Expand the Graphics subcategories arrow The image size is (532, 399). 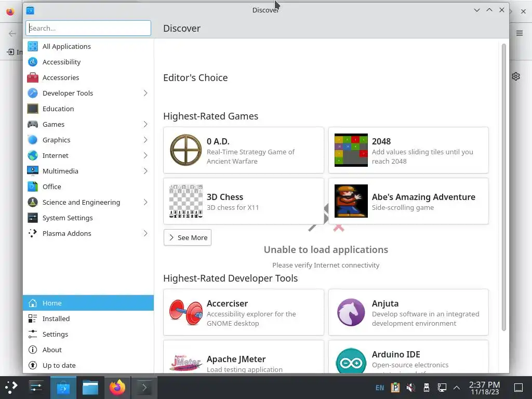point(145,140)
